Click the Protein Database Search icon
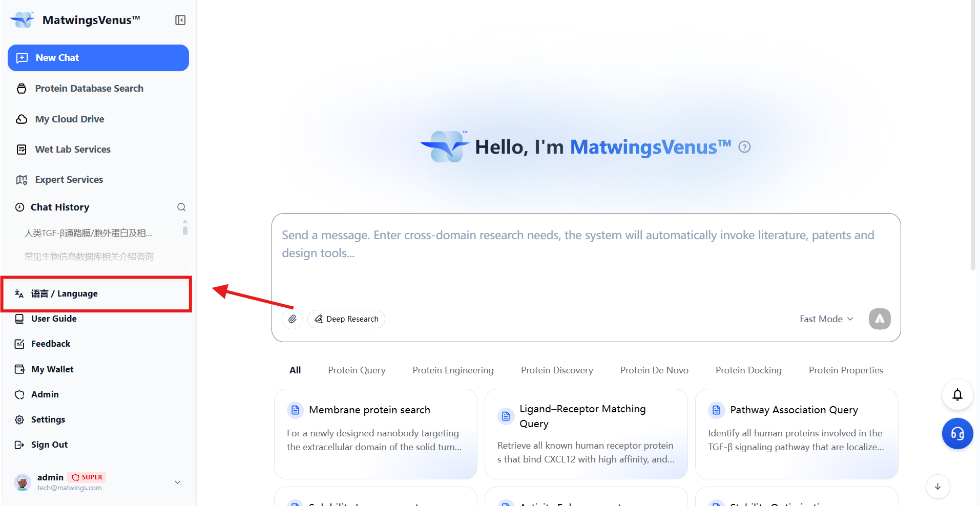The height and width of the screenshot is (506, 980). tap(22, 89)
